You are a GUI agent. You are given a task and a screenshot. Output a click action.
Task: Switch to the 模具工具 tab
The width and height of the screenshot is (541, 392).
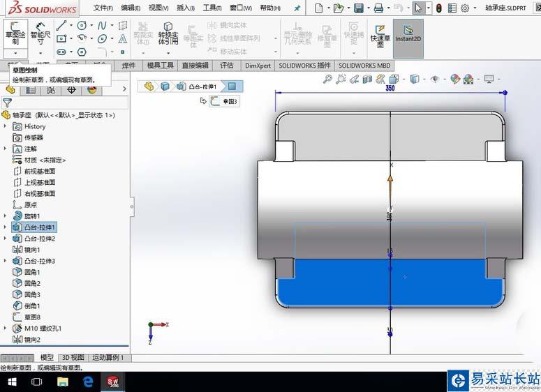click(161, 66)
